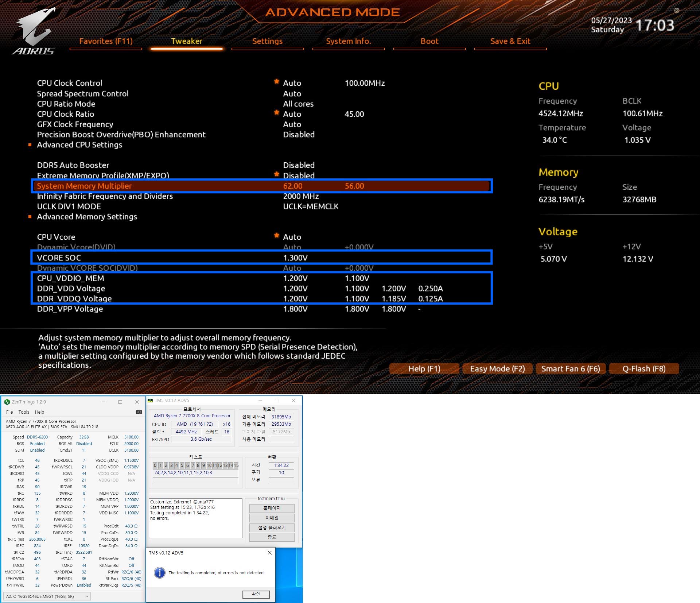The width and height of the screenshot is (700, 603).
Task: Click the ZenTimings camera screenshot icon
Action: pyautogui.click(x=139, y=412)
